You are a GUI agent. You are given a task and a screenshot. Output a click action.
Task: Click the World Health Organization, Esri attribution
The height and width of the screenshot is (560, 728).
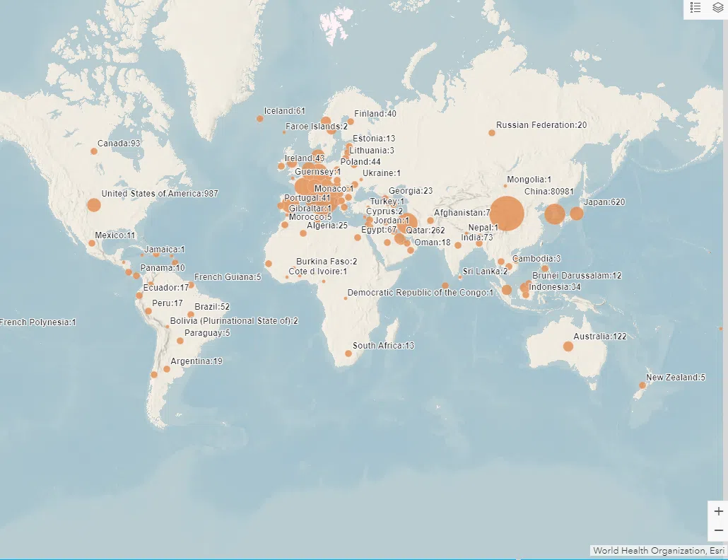click(657, 551)
